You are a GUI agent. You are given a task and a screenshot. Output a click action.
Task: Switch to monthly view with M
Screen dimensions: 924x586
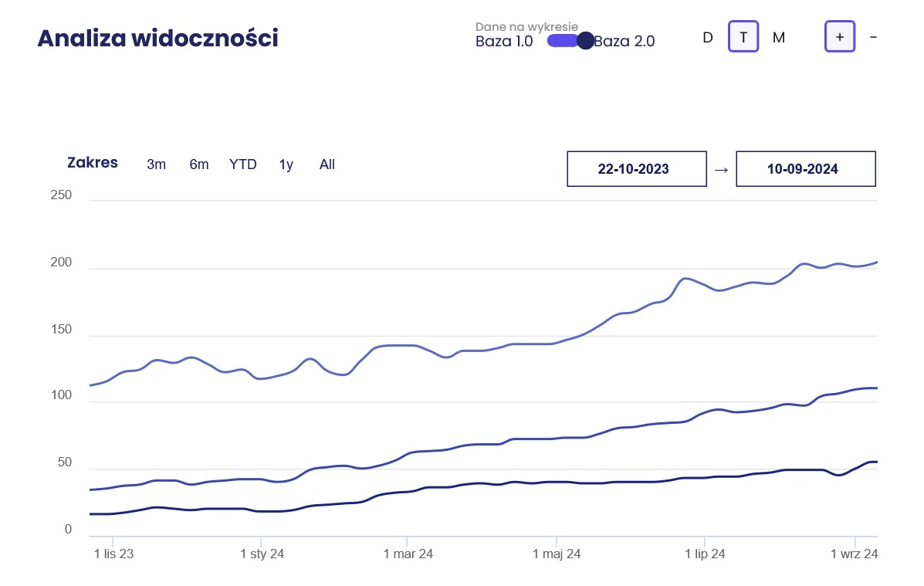(x=779, y=37)
